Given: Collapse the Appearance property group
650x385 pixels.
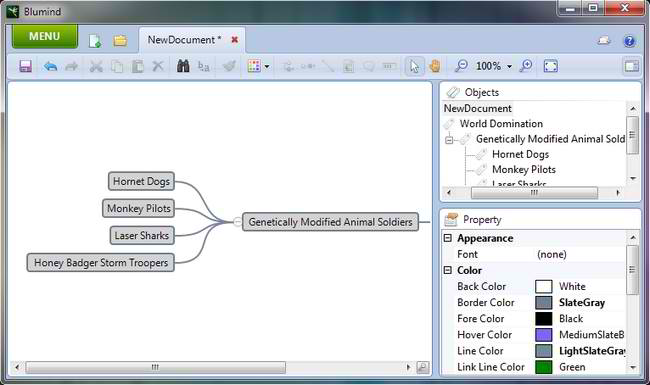Looking at the screenshot, I should pyautogui.click(x=448, y=238).
